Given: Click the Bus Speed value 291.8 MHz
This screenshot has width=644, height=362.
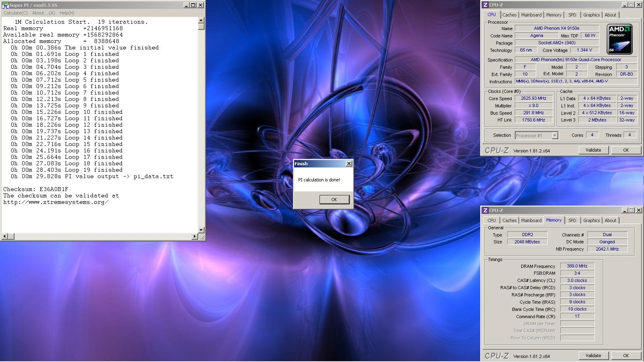Looking at the screenshot, I should click(534, 113).
